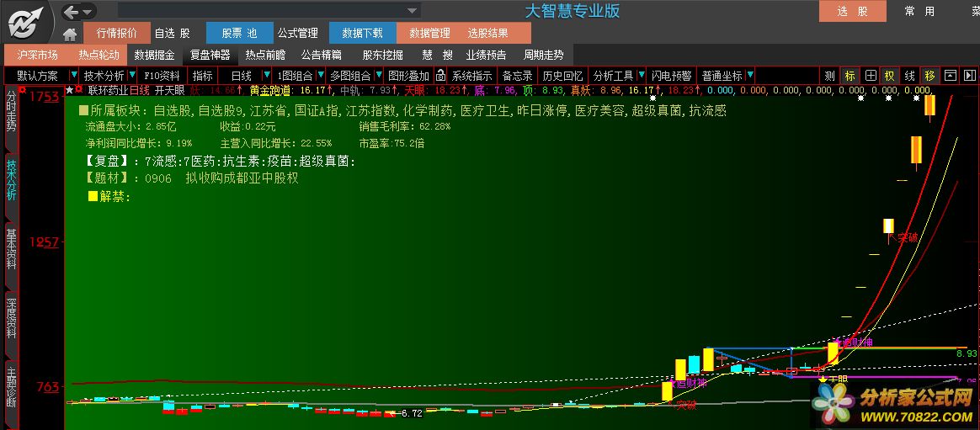The width and height of the screenshot is (980, 430).
Task: Click the 1图组合 toolbar button
Action: pyautogui.click(x=295, y=76)
